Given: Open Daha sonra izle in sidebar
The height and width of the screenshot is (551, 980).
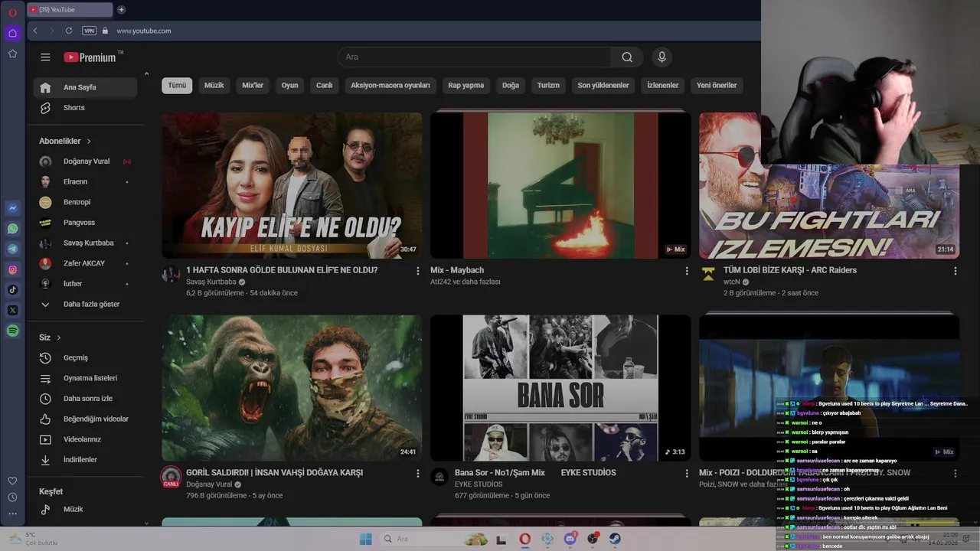Looking at the screenshot, I should coord(86,399).
